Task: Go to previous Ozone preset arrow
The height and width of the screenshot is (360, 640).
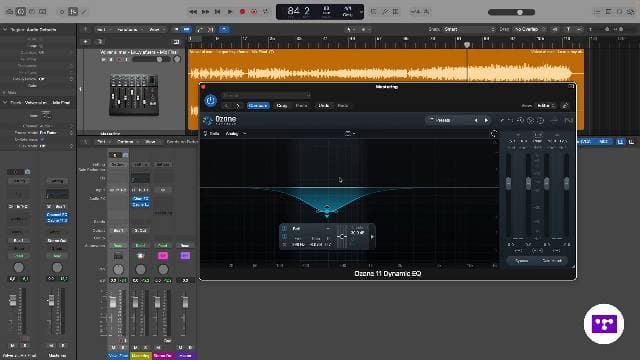Action: click(476, 120)
